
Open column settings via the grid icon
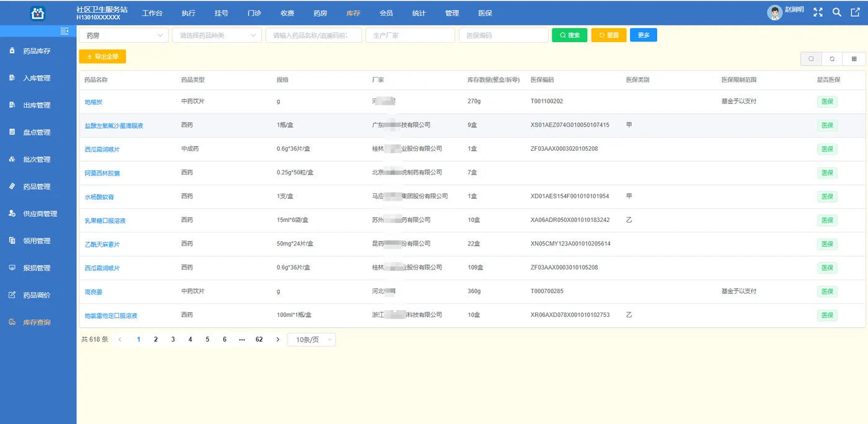[x=854, y=58]
